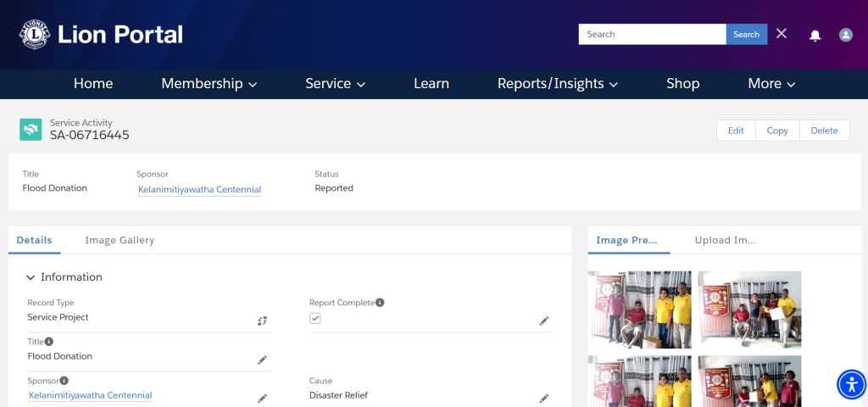The image size is (868, 407).
Task: Toggle the Report Complete checkbox
Action: pos(315,319)
